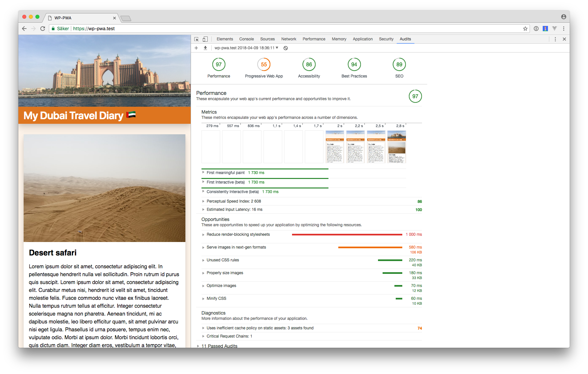The width and height of the screenshot is (588, 374).
Task: Click the browser forward arrow
Action: [x=33, y=29]
